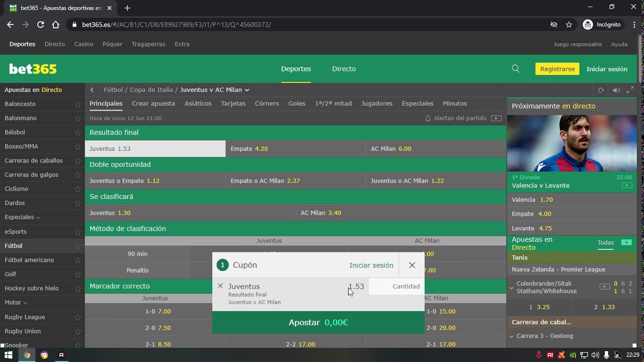Click the yellow Registrarse button
Screen dimensions: 644x362
point(557,69)
